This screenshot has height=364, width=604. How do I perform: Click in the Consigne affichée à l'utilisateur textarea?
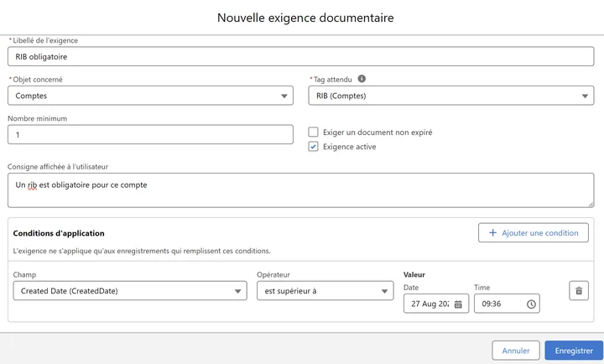click(301, 190)
